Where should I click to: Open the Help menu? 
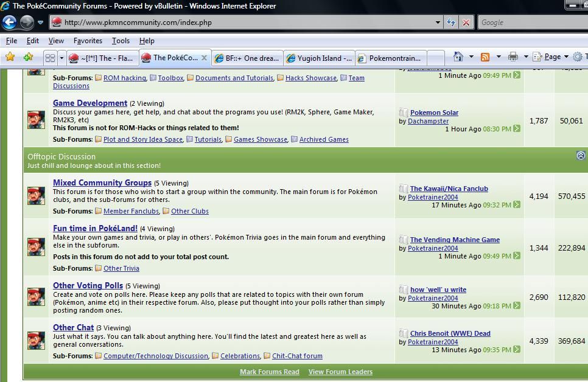tap(147, 41)
